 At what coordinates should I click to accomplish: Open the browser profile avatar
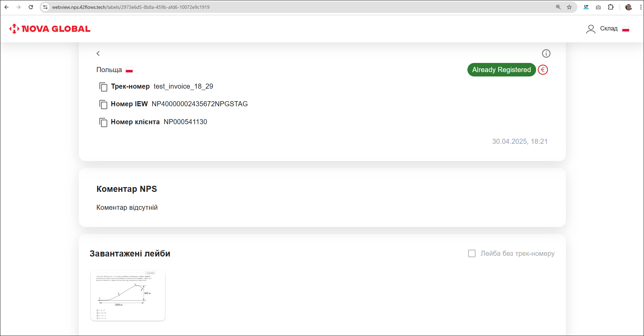point(628,7)
